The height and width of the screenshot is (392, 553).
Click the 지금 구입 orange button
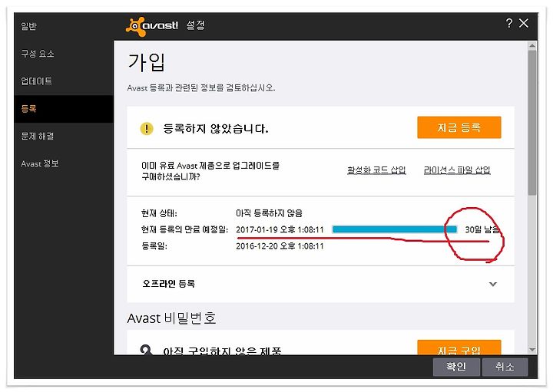[459, 348]
